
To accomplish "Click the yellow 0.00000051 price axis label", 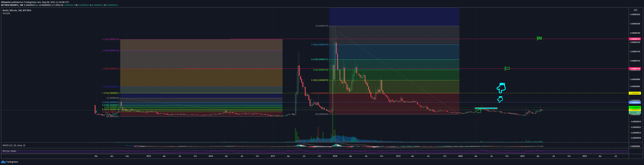I will 635,93.
